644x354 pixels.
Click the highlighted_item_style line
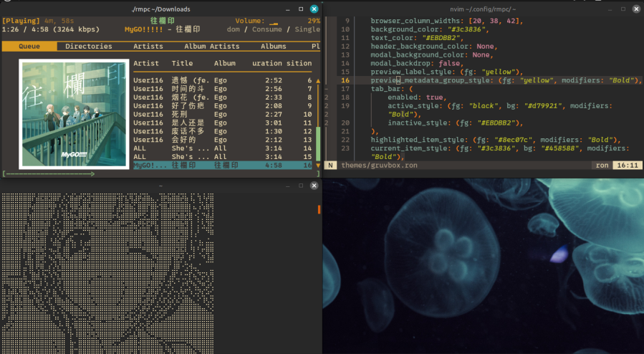point(496,140)
